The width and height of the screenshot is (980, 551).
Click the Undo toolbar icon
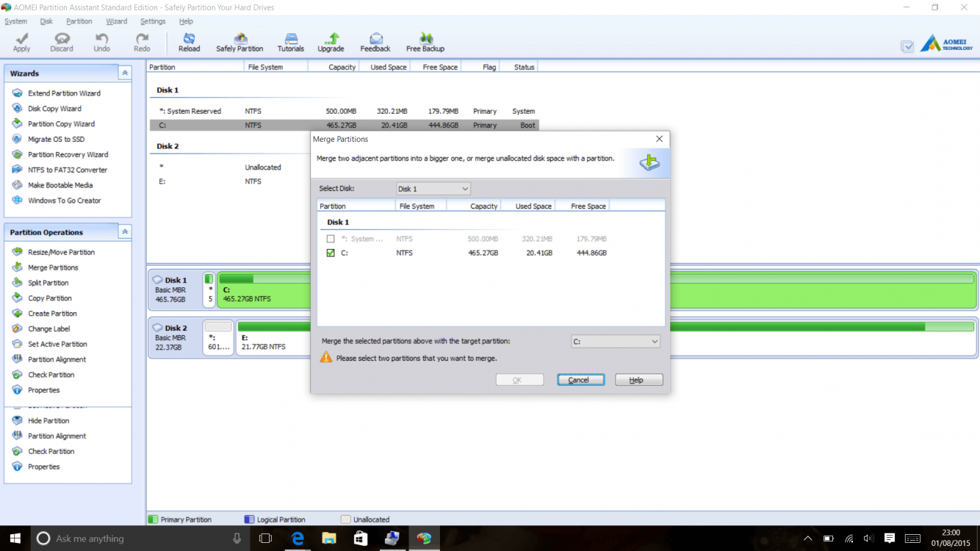[x=101, y=41]
